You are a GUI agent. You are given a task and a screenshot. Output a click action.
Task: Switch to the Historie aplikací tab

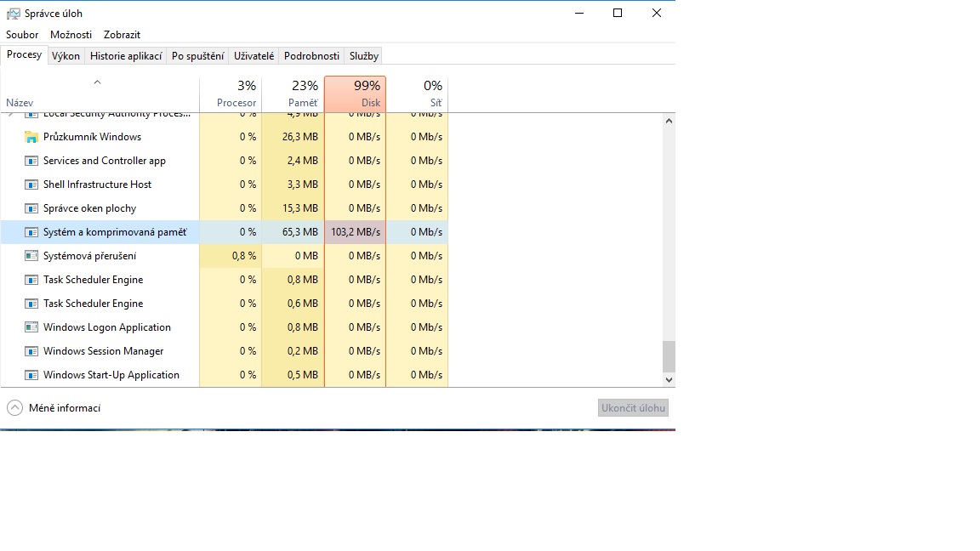click(x=126, y=55)
